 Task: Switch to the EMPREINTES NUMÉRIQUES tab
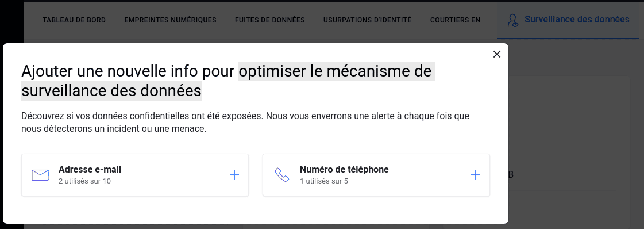[171, 20]
